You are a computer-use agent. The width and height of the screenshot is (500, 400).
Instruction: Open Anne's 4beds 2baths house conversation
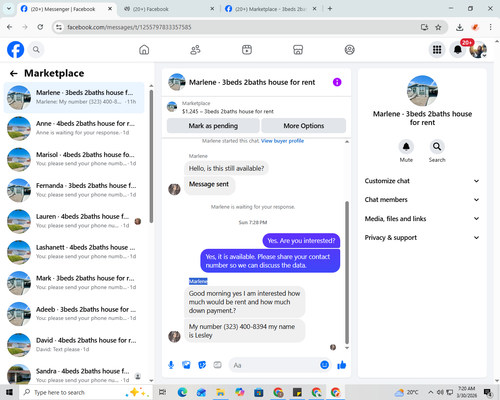pyautogui.click(x=74, y=128)
